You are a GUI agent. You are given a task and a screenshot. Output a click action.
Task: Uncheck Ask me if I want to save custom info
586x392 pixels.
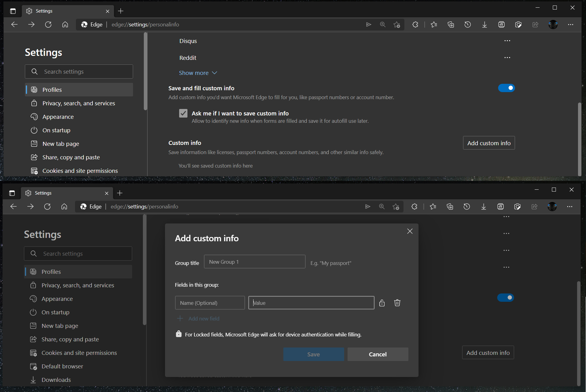coord(183,113)
